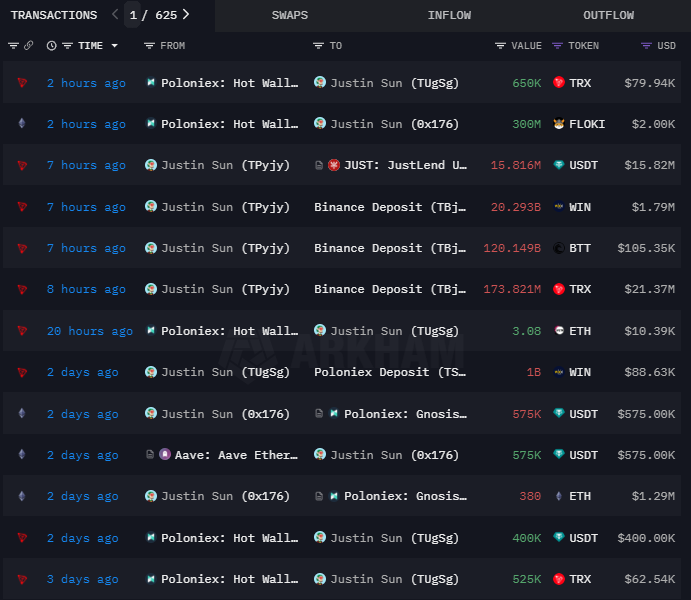691x600 pixels.
Task: Filter by TOKEN column
Action: [x=557, y=46]
